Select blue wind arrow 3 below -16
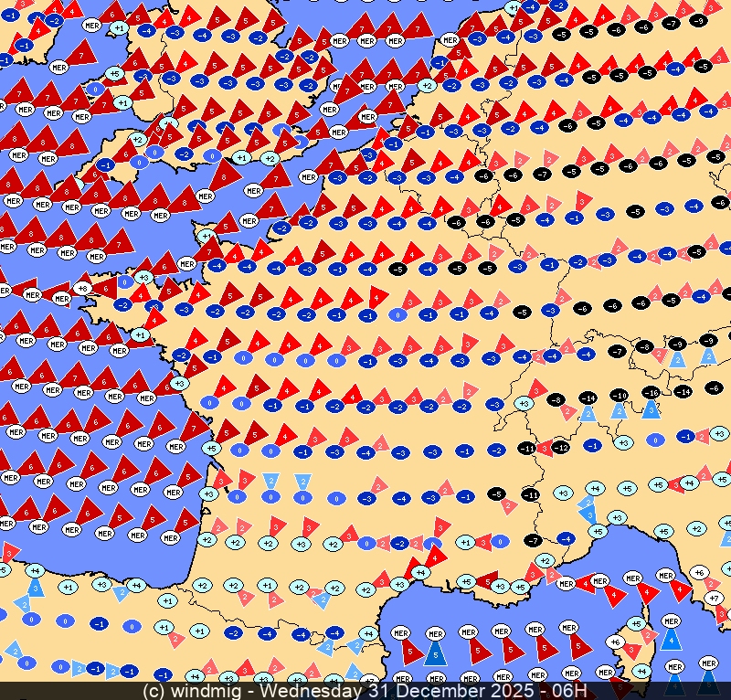Viewport: 731px width, 700px height. (x=651, y=409)
